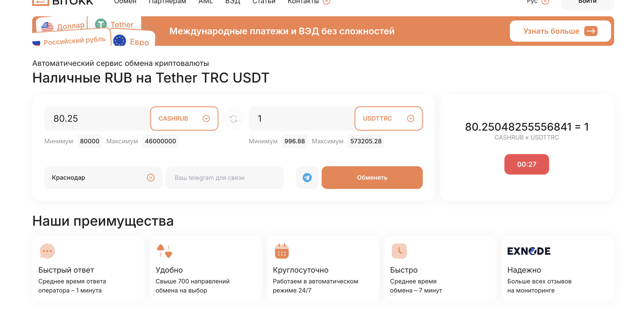Click the arrow icon in Узнать больше
The image size is (644, 312).
tap(591, 31)
